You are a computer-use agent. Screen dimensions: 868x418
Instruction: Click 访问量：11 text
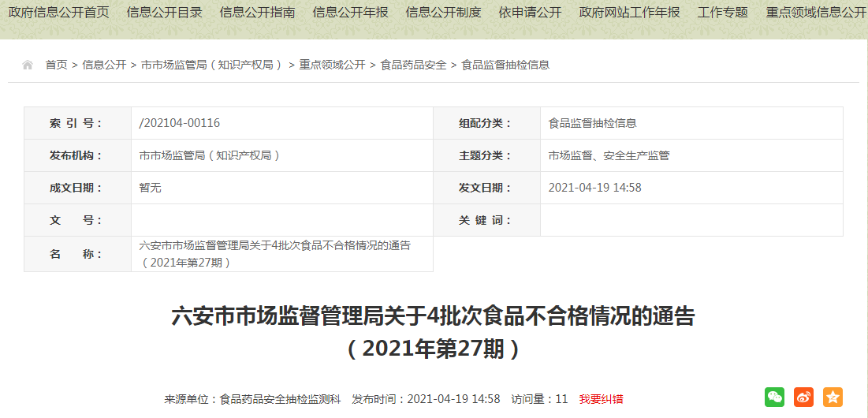tap(539, 399)
